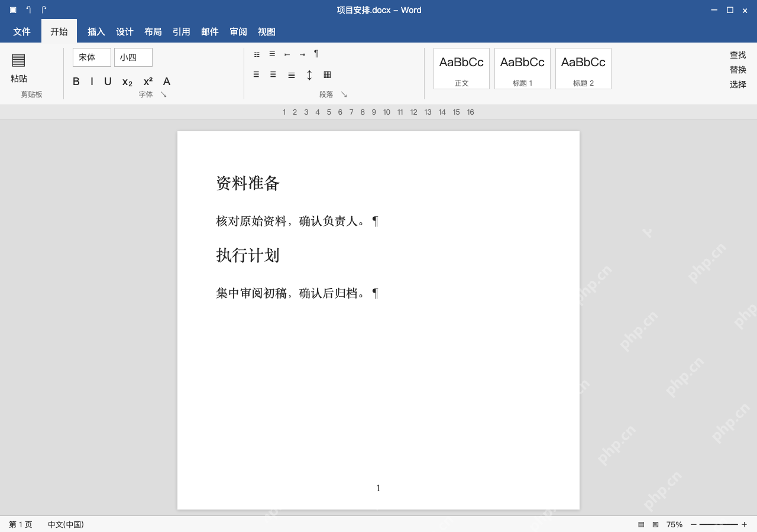
Task: Align paragraph text to the left
Action: coord(256,74)
